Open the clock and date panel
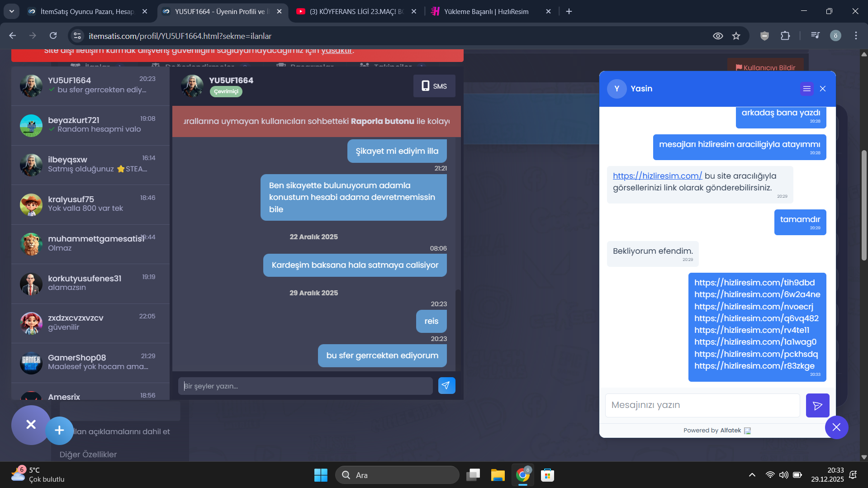Viewport: 868px width, 488px height. pos(827,475)
